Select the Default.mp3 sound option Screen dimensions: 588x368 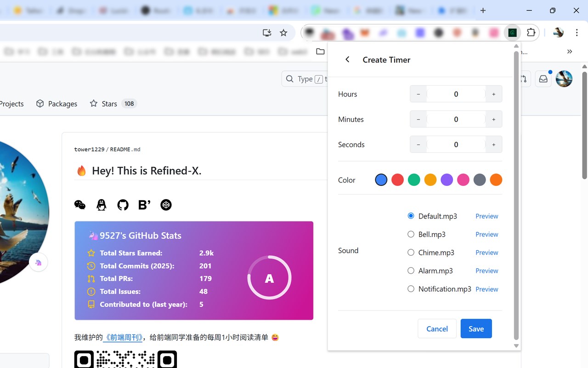pos(411,216)
